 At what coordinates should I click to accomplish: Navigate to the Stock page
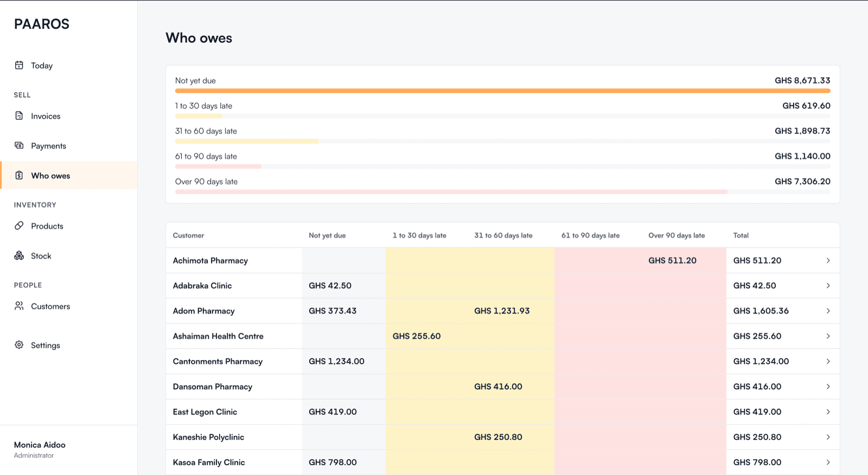click(x=69, y=256)
